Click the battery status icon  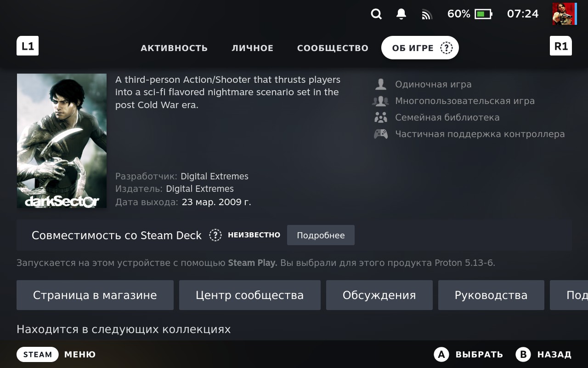(x=483, y=14)
